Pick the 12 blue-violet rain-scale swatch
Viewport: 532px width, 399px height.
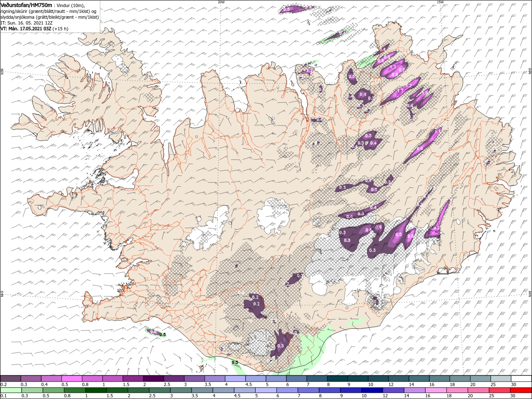click(393, 390)
